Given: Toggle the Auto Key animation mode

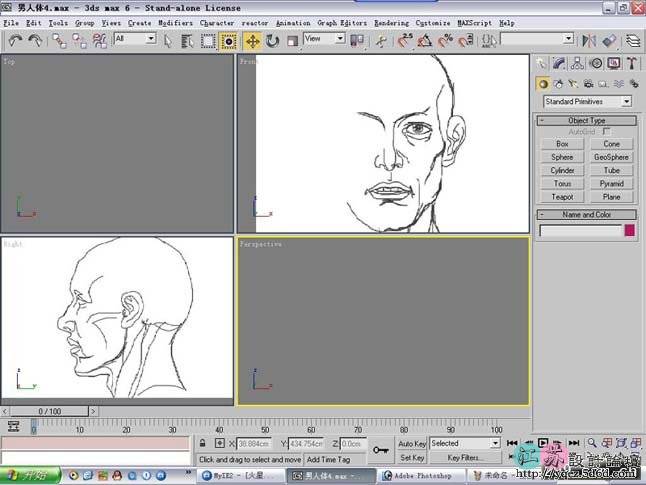Looking at the screenshot, I should pyautogui.click(x=412, y=443).
